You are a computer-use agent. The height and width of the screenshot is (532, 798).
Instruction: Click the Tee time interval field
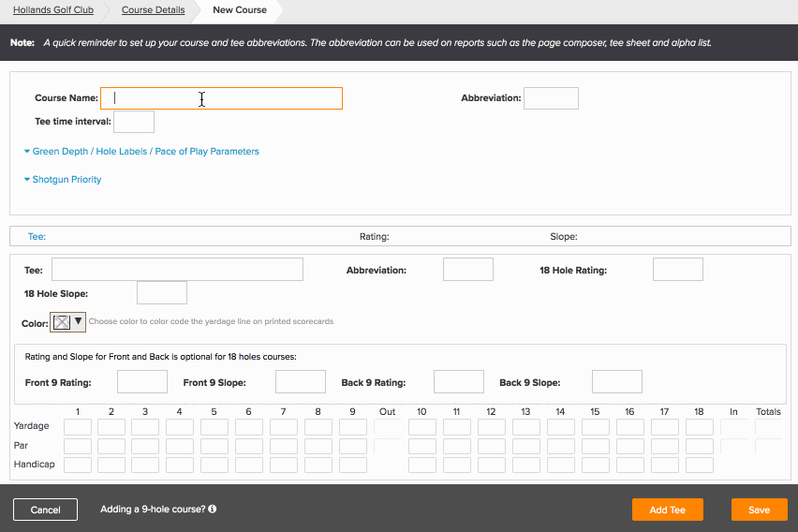point(134,122)
